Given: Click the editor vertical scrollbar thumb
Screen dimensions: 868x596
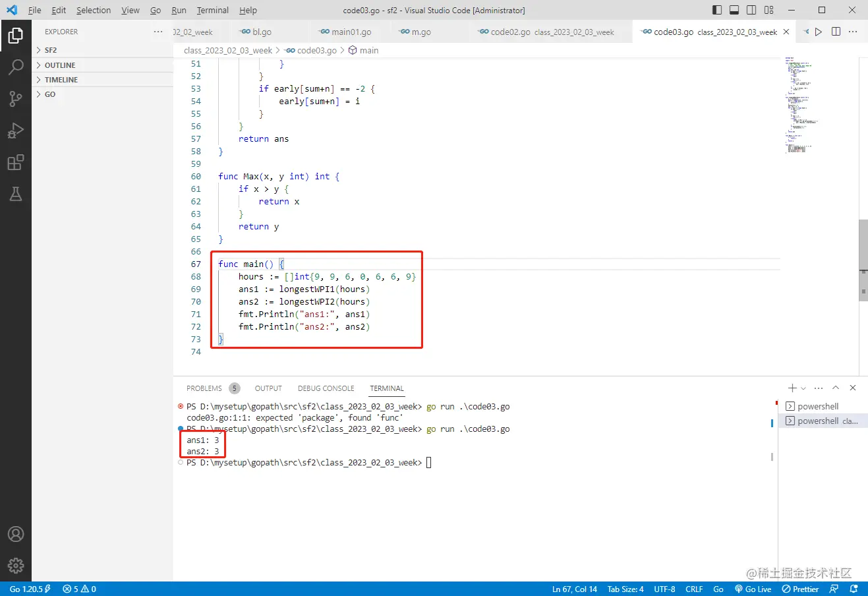Looking at the screenshot, I should click(863, 260).
